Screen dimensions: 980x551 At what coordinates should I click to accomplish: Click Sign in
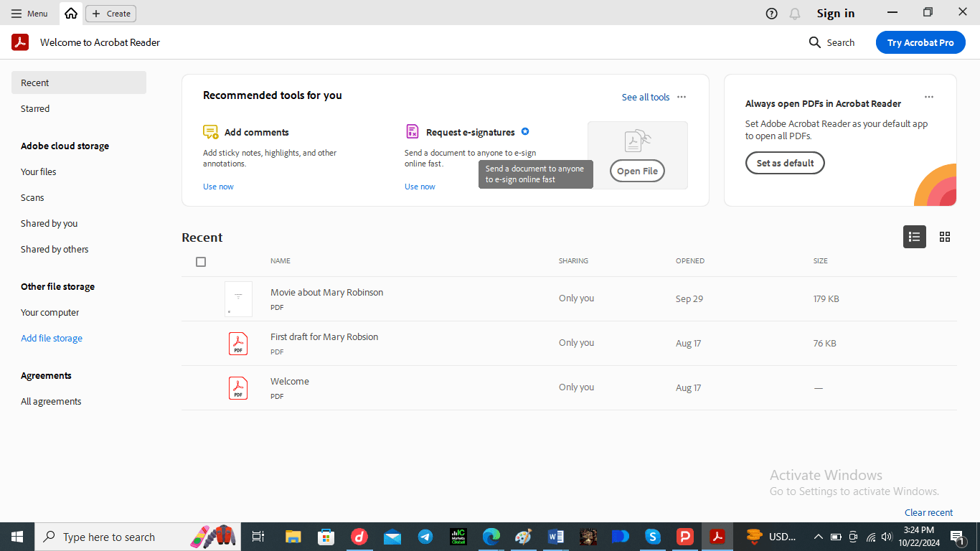(835, 13)
